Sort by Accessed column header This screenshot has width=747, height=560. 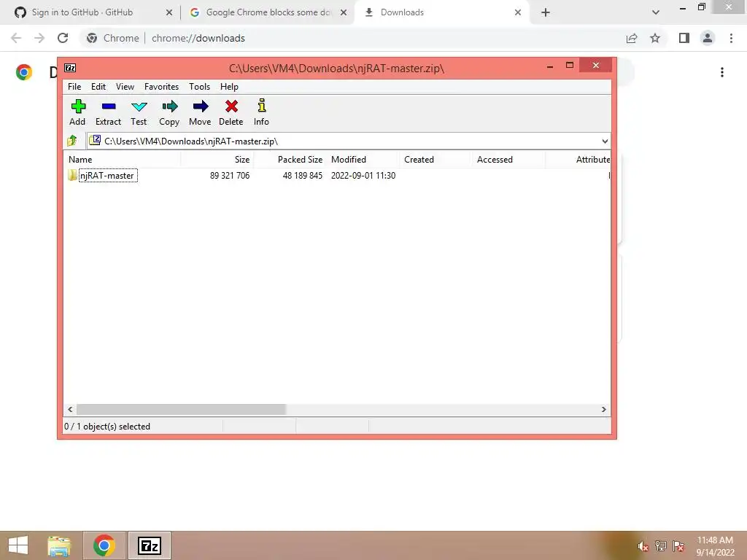(508, 160)
